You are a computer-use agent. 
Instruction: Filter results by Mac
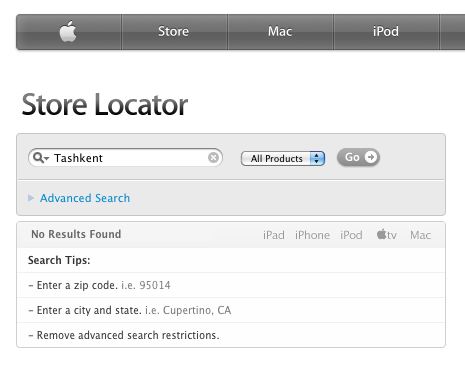420,235
